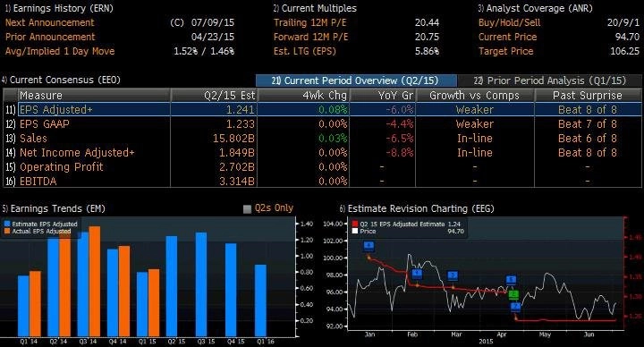Click red Q2 15 EPS Estimate legend swatch
The image size is (644, 347).
coord(355,224)
